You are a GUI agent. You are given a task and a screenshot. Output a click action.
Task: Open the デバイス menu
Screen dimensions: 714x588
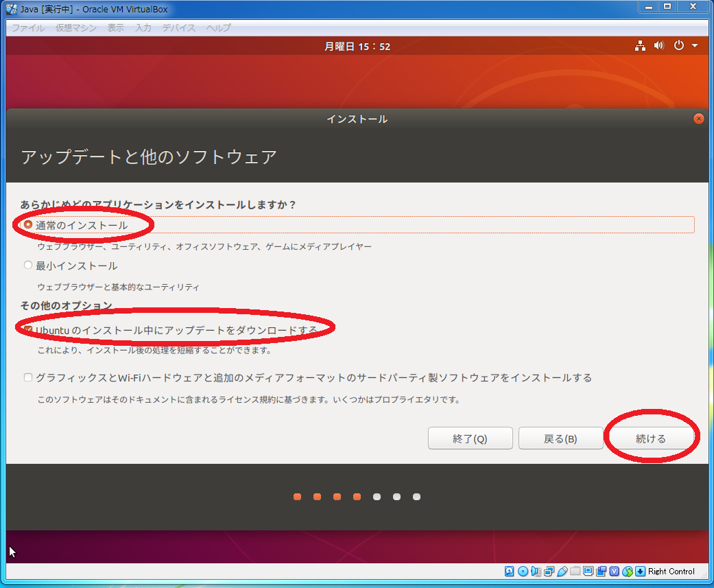pos(179,27)
